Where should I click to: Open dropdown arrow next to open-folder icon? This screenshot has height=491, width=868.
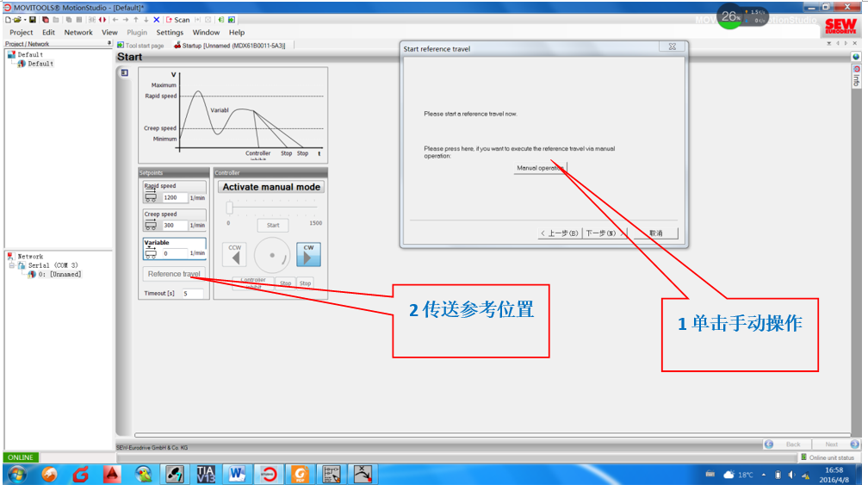tap(24, 20)
